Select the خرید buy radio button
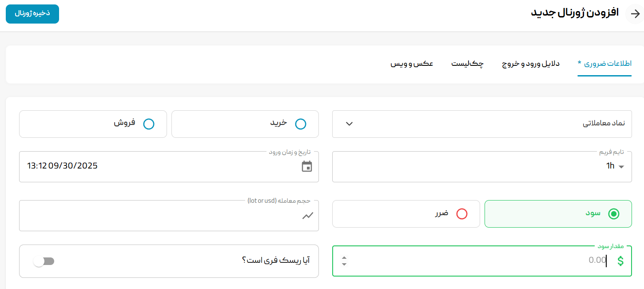The width and height of the screenshot is (644, 289). [301, 124]
